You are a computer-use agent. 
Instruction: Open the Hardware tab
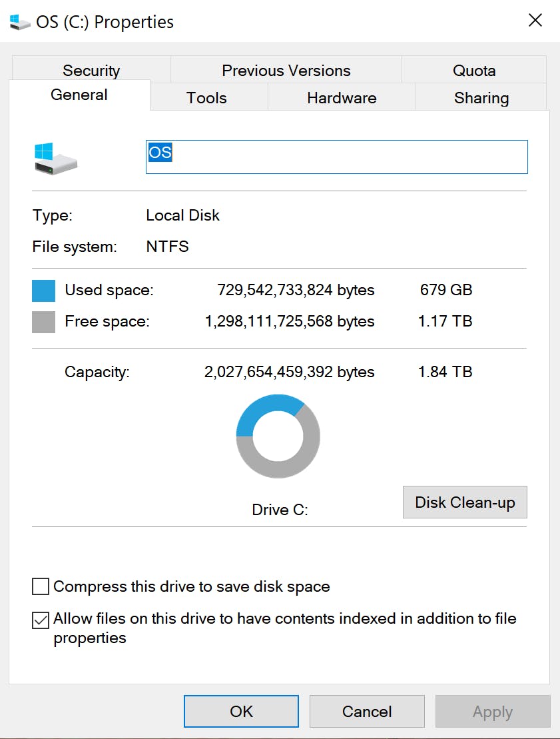pyautogui.click(x=342, y=98)
